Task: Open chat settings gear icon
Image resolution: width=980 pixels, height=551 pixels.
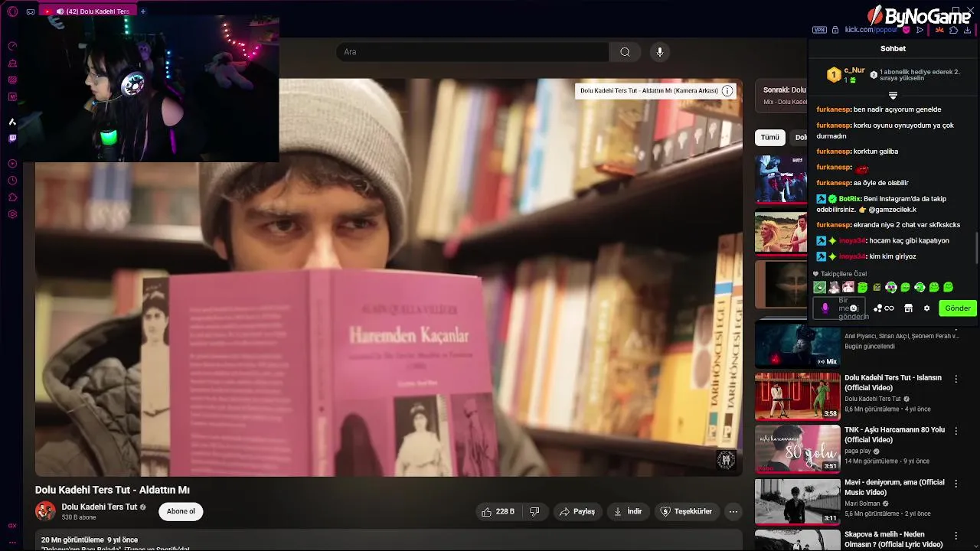Action: click(926, 308)
